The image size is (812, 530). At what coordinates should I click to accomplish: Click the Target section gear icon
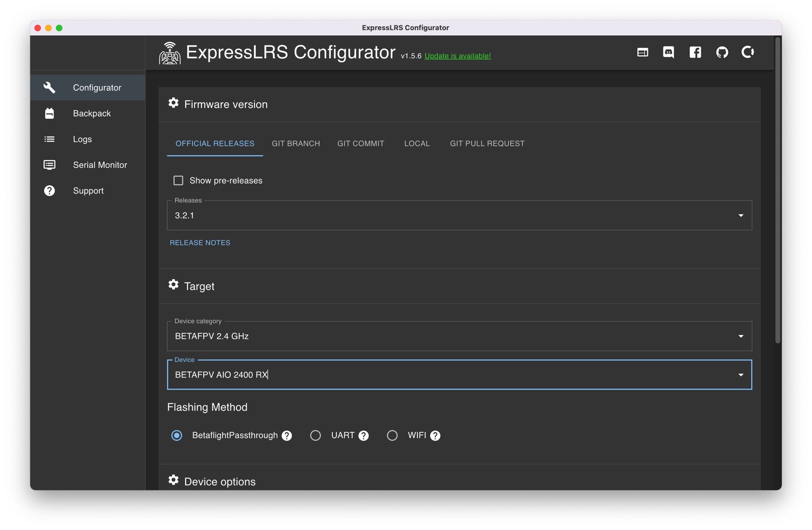pos(173,285)
